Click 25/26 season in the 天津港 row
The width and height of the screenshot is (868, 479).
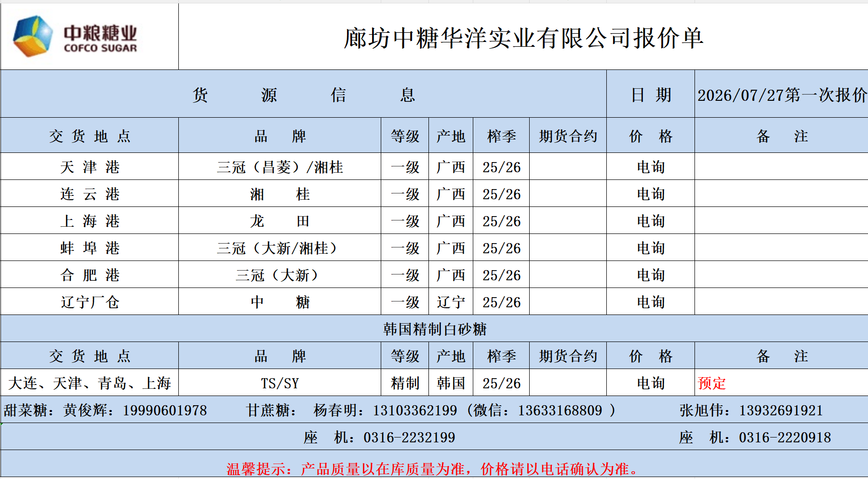[x=501, y=167]
